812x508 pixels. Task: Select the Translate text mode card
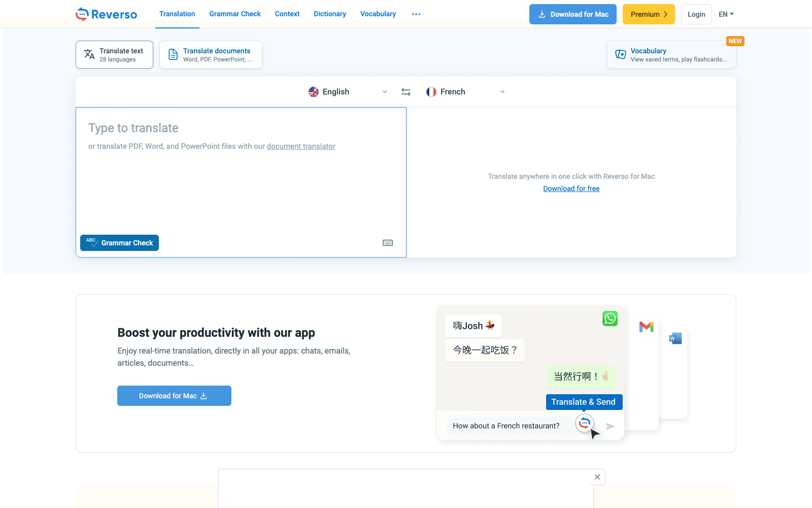coord(114,54)
